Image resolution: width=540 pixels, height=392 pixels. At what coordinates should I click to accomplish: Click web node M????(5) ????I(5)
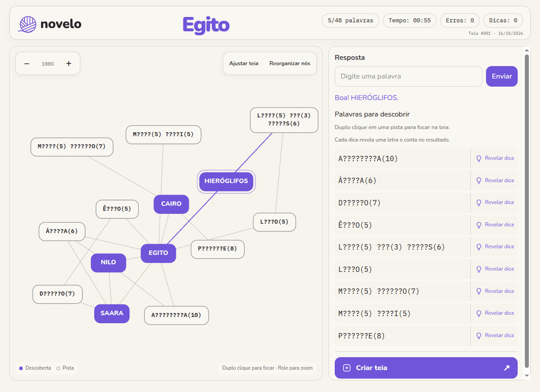pos(163,135)
